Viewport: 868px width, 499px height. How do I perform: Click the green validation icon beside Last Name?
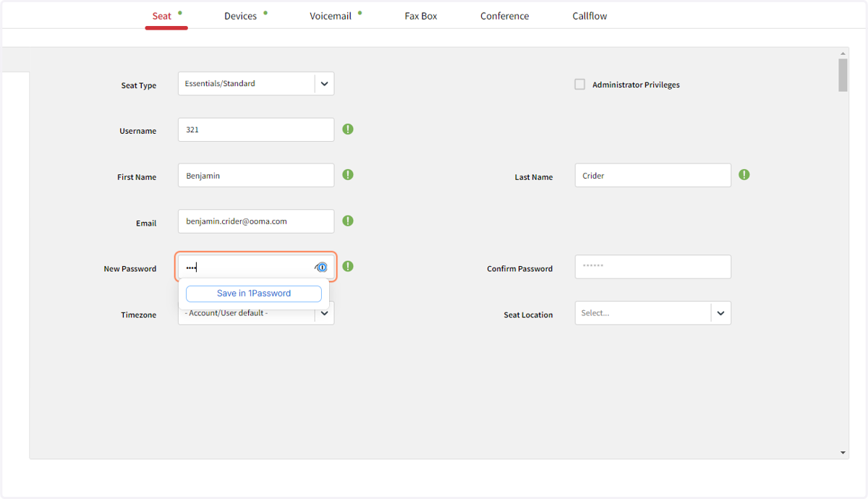click(x=744, y=175)
